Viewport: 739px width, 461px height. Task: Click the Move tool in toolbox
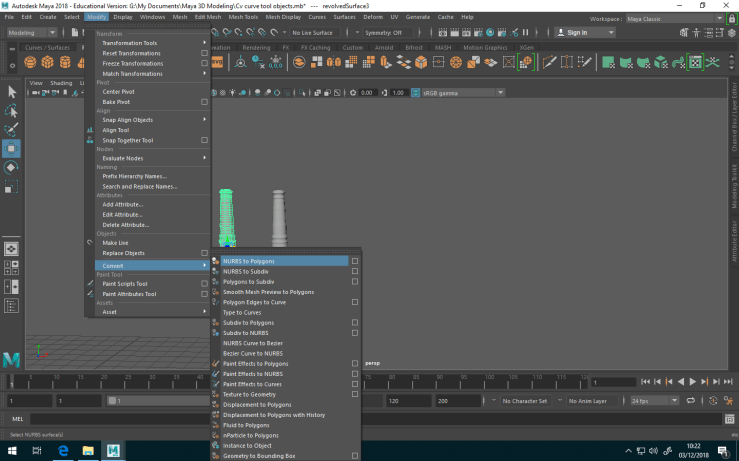pos(12,149)
